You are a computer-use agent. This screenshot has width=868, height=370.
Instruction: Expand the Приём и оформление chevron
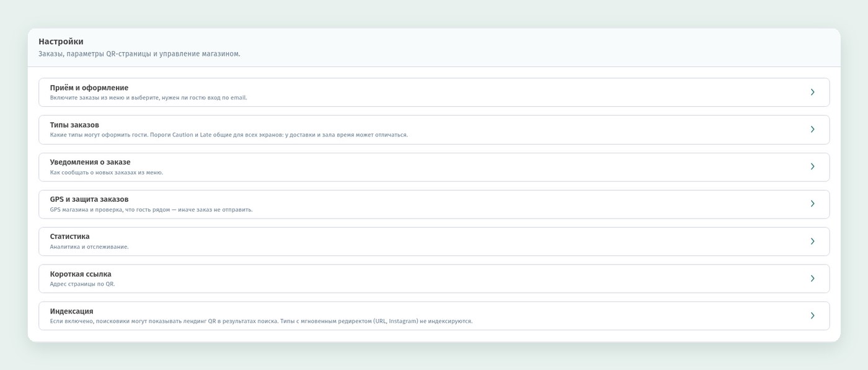click(x=812, y=92)
